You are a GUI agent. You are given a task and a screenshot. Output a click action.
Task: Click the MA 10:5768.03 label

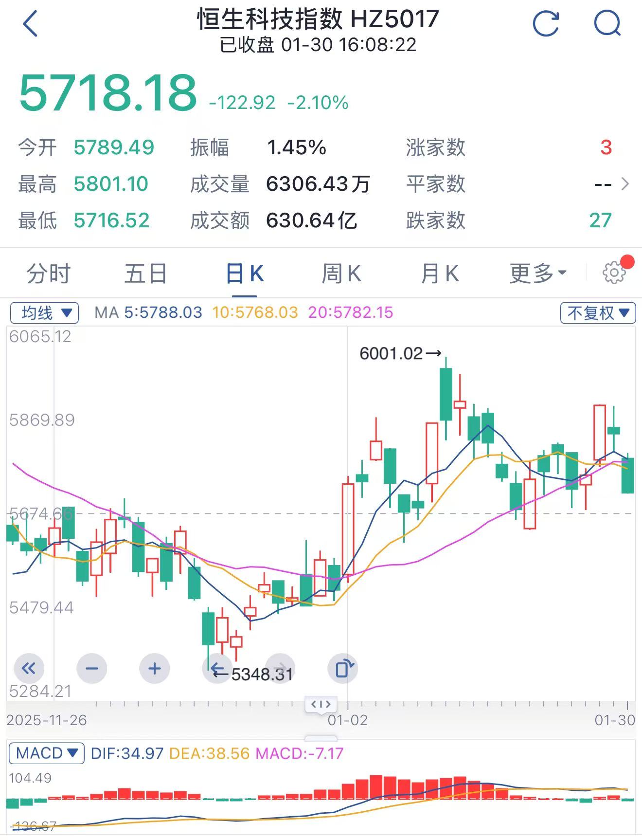coord(255,312)
